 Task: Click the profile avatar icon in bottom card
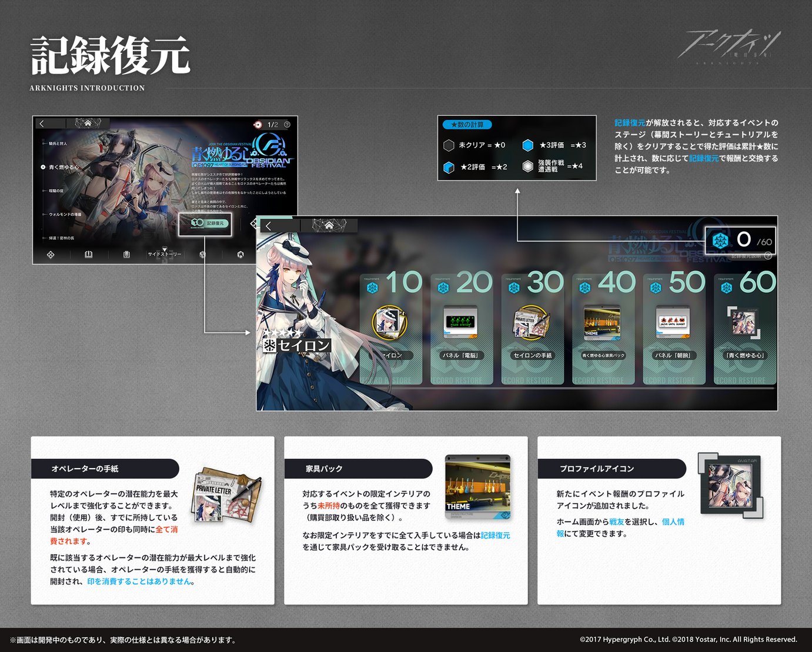731,486
